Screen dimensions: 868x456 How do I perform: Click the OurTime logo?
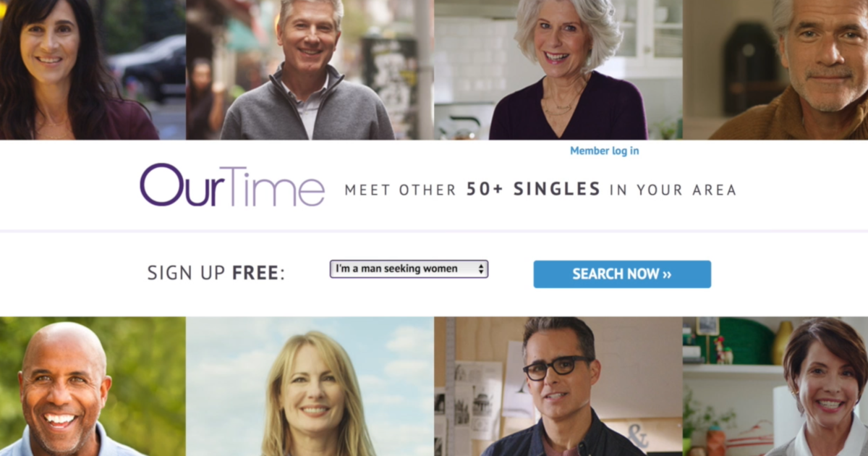coord(232,186)
